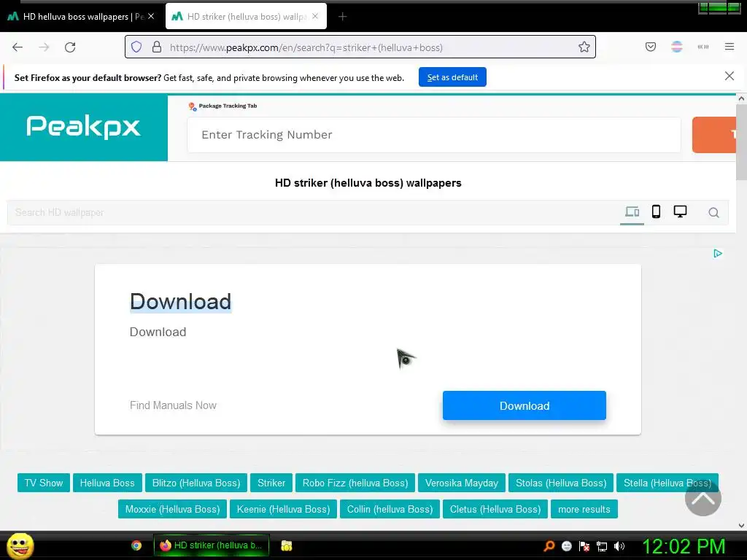Select the HD striker (helluva boss) tab

coord(246,17)
